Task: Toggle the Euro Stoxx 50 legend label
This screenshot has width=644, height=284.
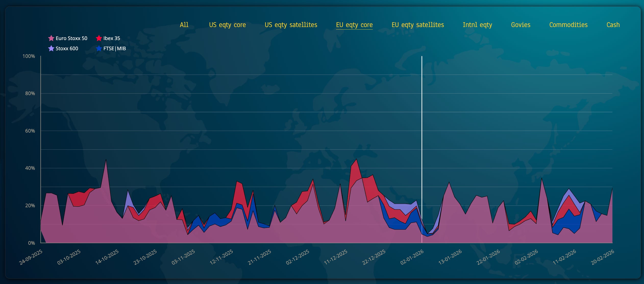Action: pyautogui.click(x=71, y=38)
